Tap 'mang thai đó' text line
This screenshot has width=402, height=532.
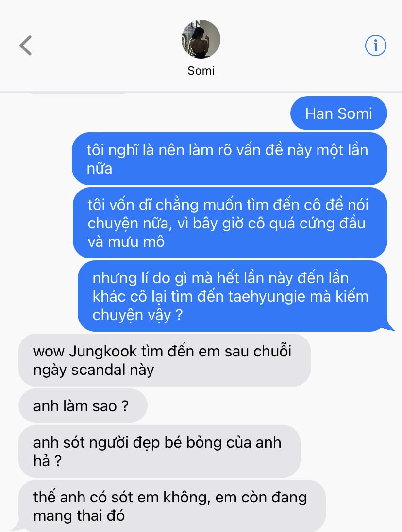79,516
